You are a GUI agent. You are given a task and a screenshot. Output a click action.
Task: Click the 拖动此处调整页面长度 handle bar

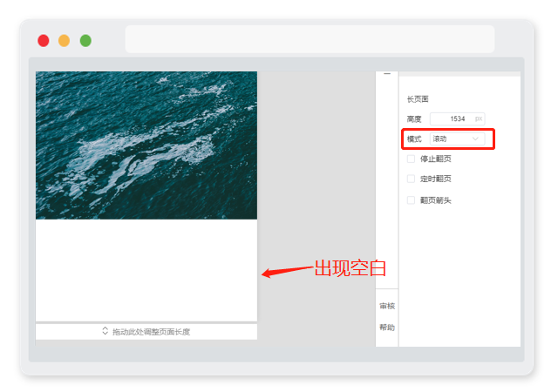pos(146,332)
